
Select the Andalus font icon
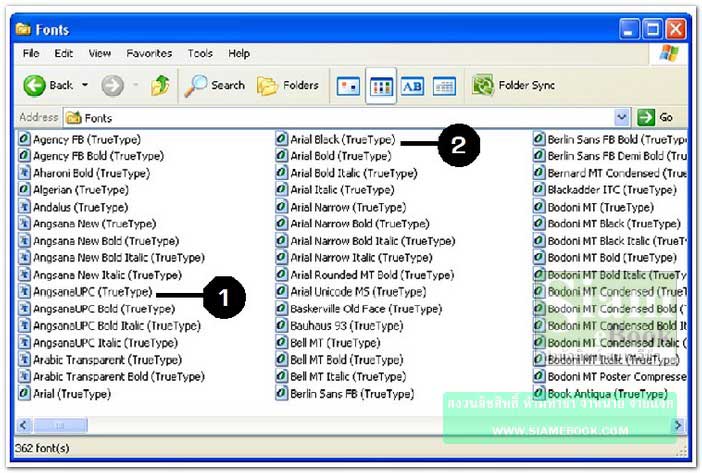pos(24,207)
